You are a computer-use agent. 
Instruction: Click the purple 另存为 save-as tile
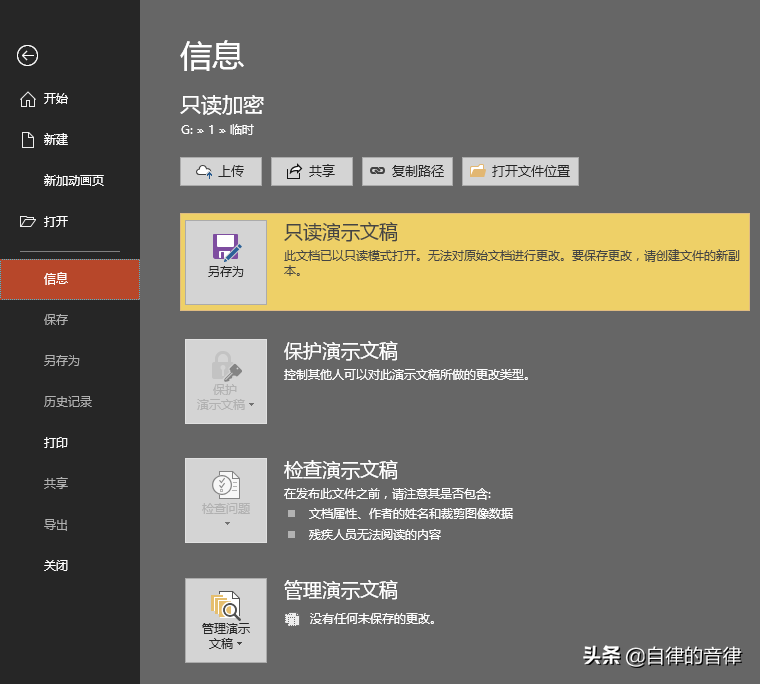coord(226,262)
